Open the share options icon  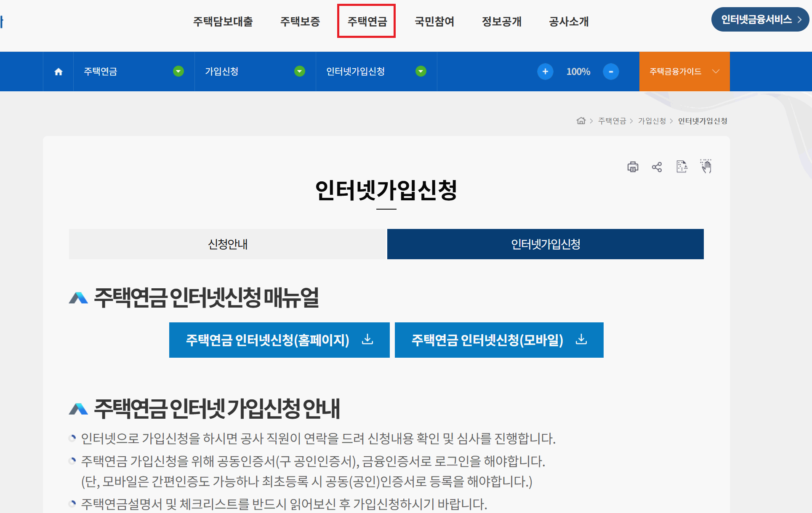[657, 167]
